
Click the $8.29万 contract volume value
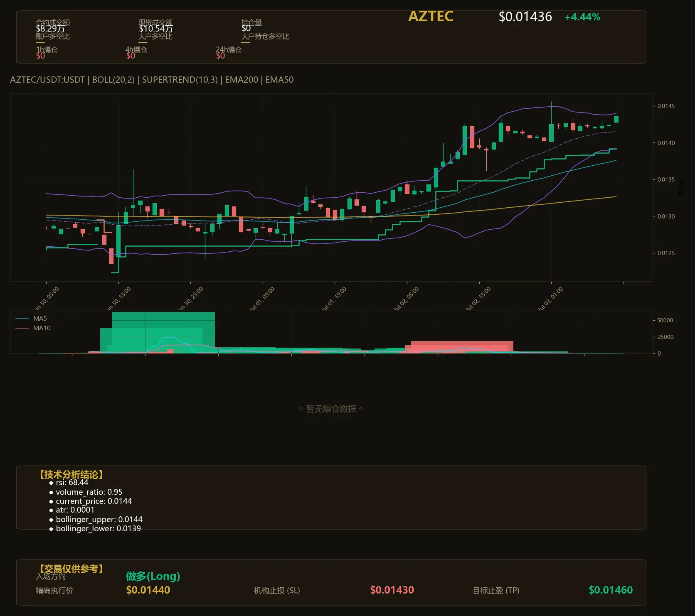[x=50, y=29]
